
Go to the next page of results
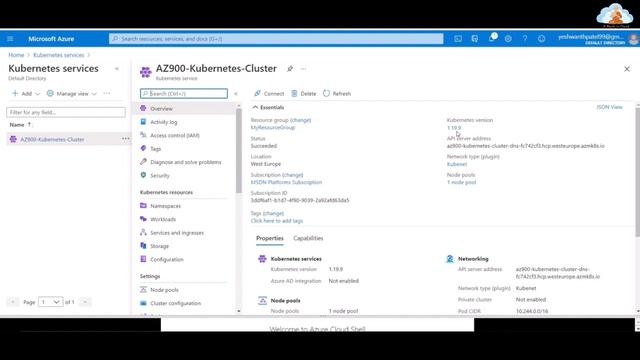click(85, 302)
